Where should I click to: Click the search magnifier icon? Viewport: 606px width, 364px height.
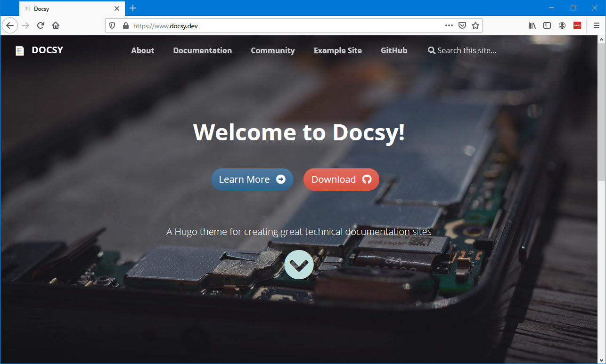tap(431, 50)
